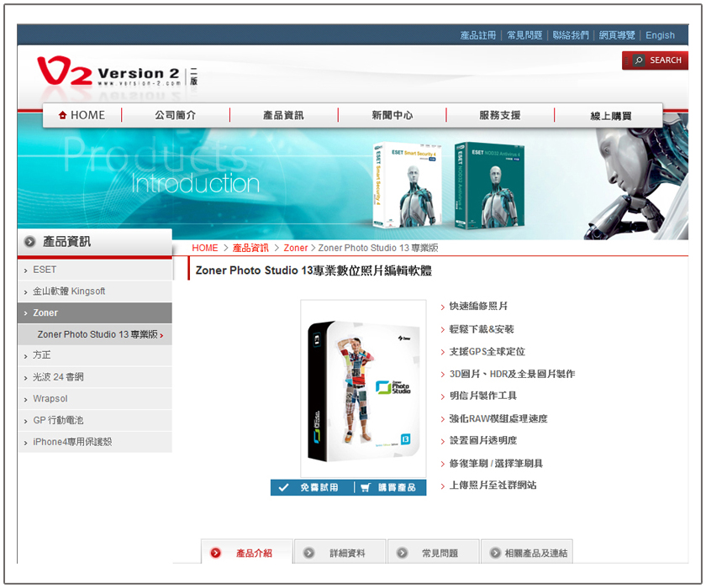The image size is (706, 588).
Task: Click the shopping cart icon on 購買產品
Action: [x=366, y=487]
